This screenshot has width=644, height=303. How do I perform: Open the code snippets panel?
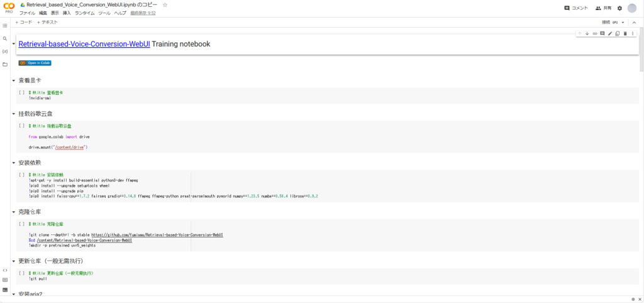click(5, 270)
